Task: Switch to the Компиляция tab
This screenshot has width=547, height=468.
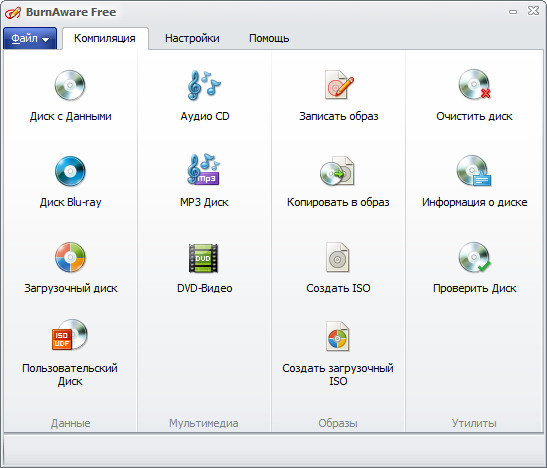Action: (x=105, y=38)
